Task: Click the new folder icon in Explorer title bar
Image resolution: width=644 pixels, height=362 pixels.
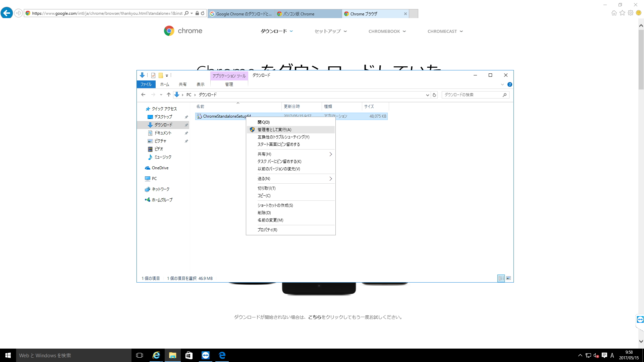Action: tap(161, 75)
